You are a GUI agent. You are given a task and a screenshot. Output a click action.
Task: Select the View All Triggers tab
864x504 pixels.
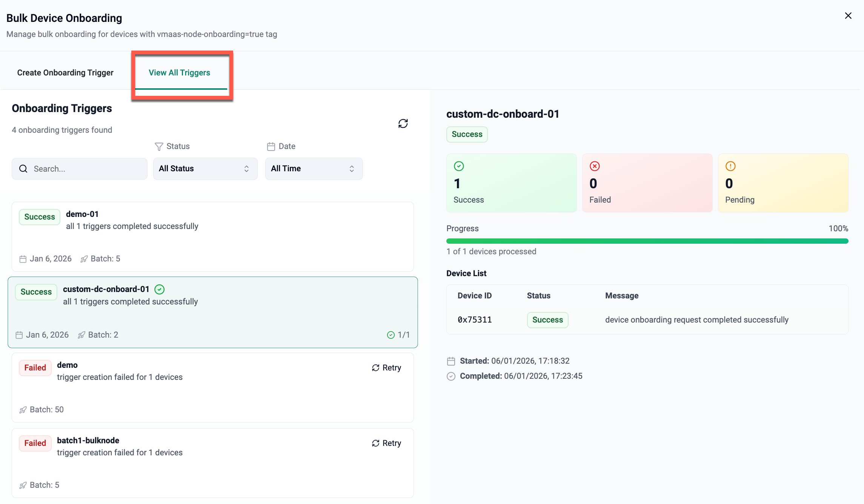[180, 72]
